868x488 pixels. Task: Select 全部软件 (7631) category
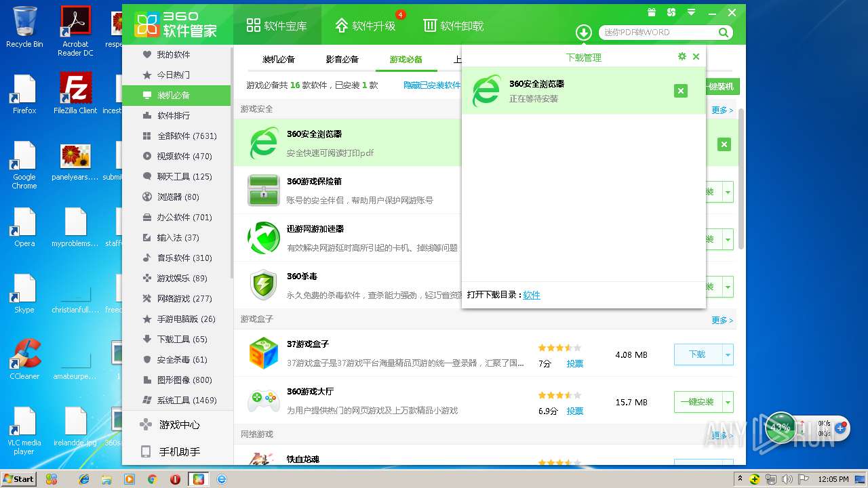[176, 136]
